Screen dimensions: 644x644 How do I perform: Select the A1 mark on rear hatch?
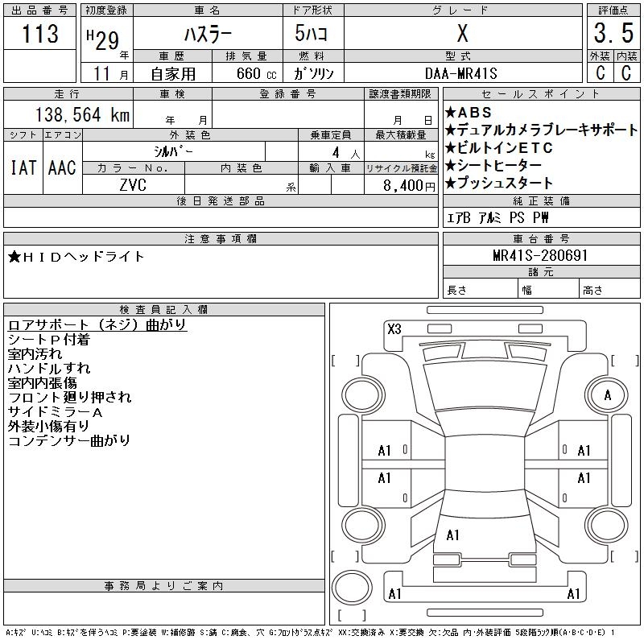(x=452, y=535)
